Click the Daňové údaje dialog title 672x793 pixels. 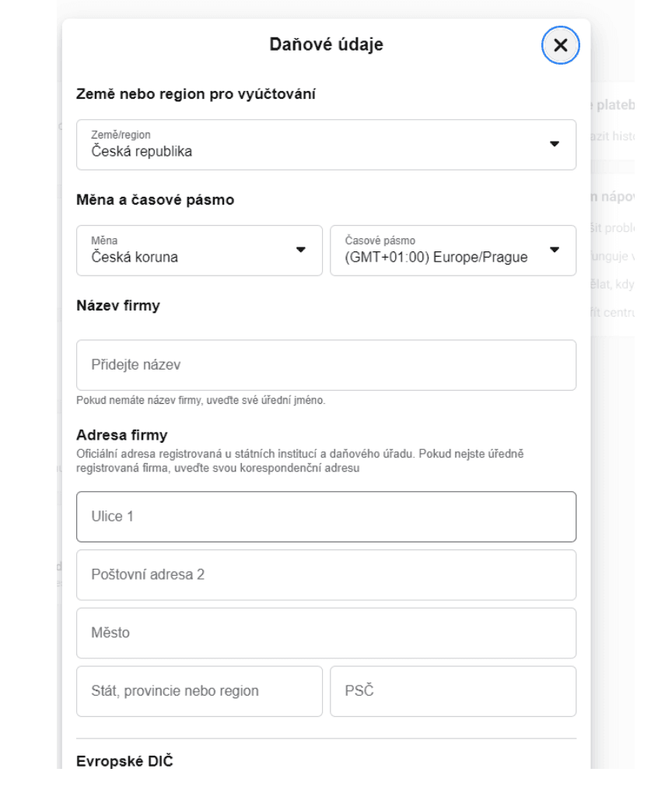pos(326,44)
